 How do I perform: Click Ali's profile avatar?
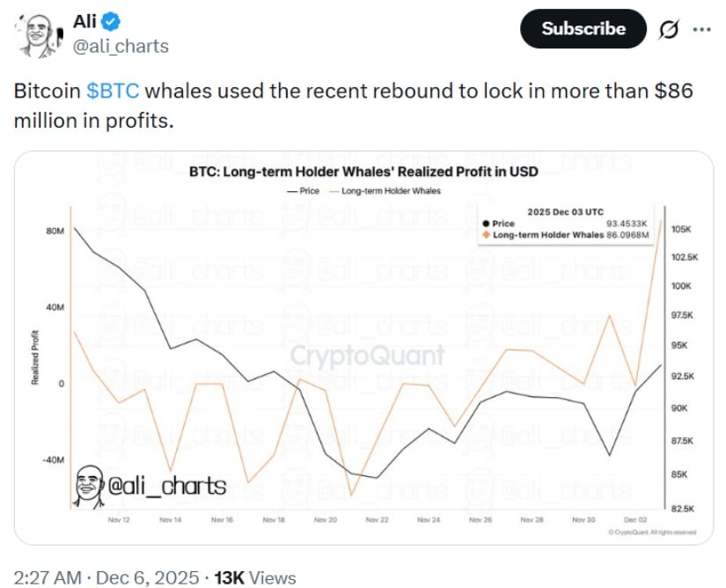pyautogui.click(x=39, y=28)
